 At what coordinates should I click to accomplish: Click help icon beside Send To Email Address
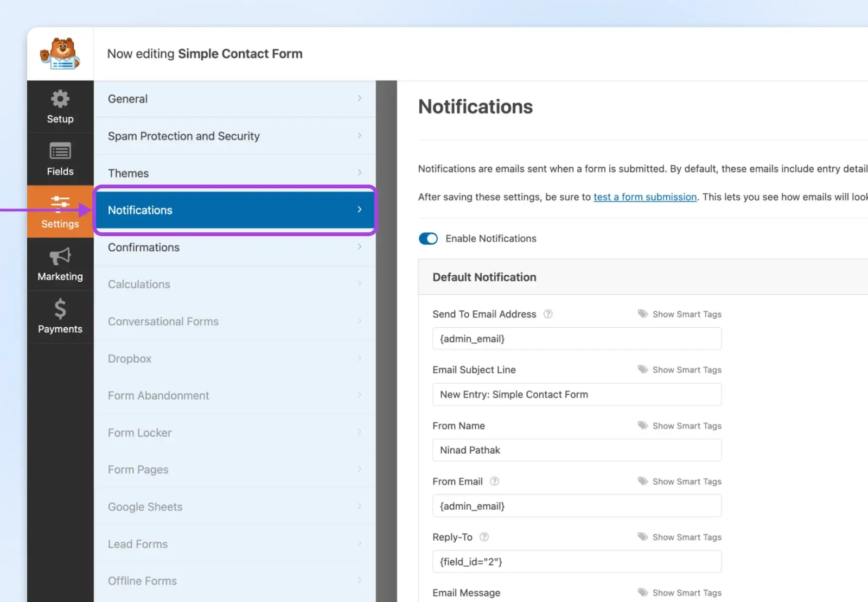coord(548,314)
